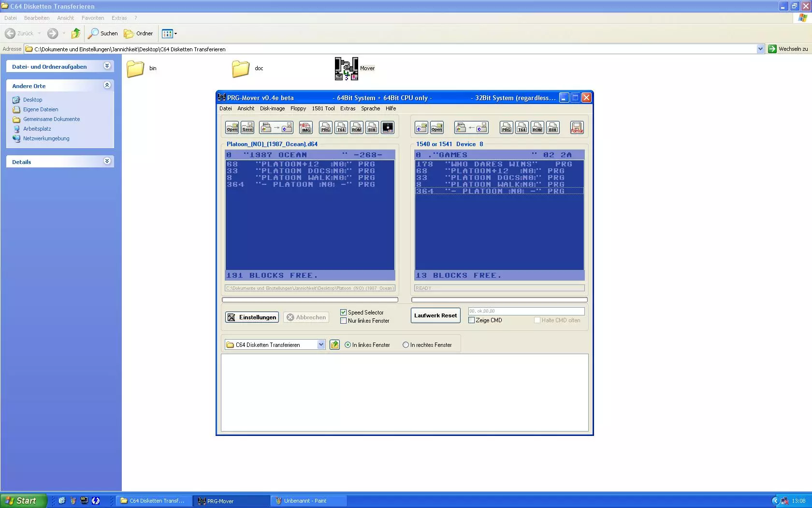
Task: Click the left panel T64 icon
Action: [341, 127]
